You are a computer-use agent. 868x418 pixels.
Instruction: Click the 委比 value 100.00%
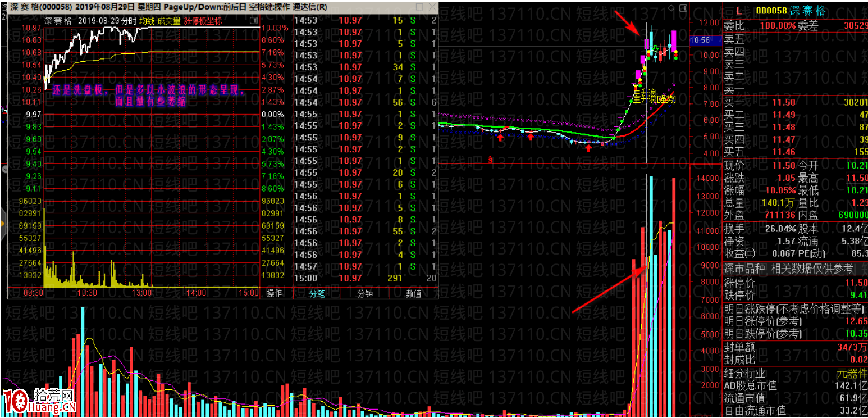tap(778, 25)
